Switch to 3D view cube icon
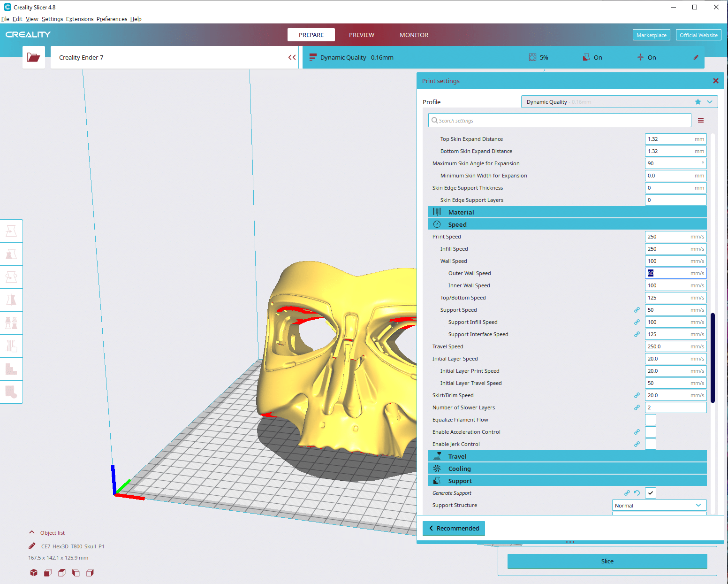This screenshot has width=728, height=584. click(34, 573)
